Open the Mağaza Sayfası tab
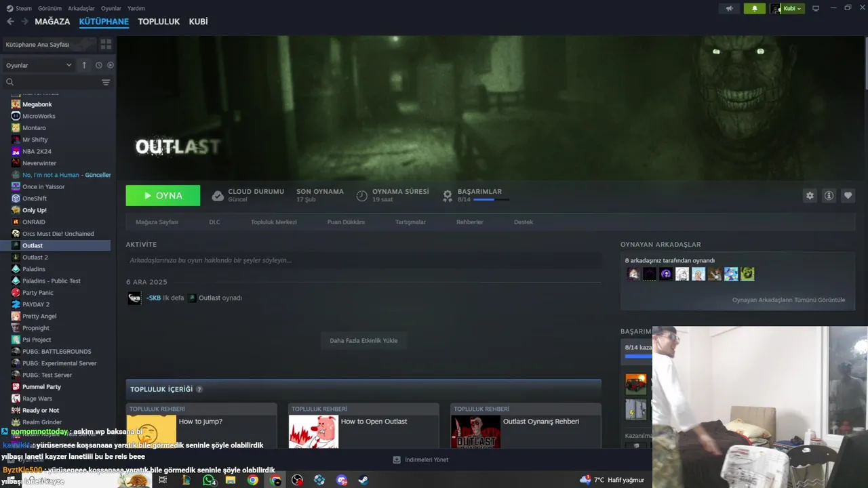 [x=157, y=222]
